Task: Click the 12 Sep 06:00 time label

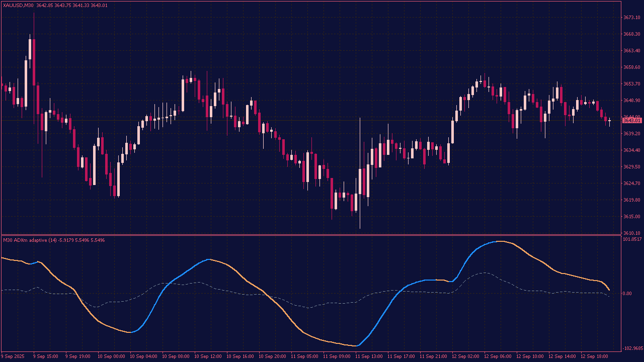Action: 498,356
